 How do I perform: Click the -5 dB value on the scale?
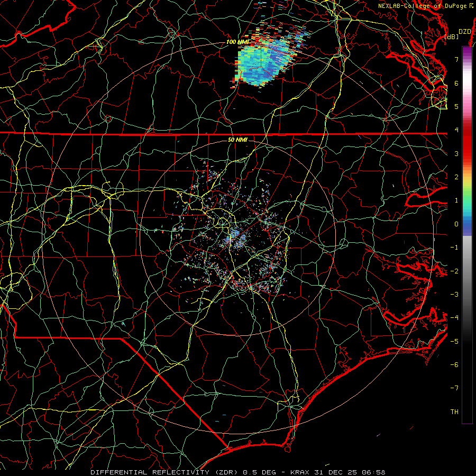click(454, 342)
